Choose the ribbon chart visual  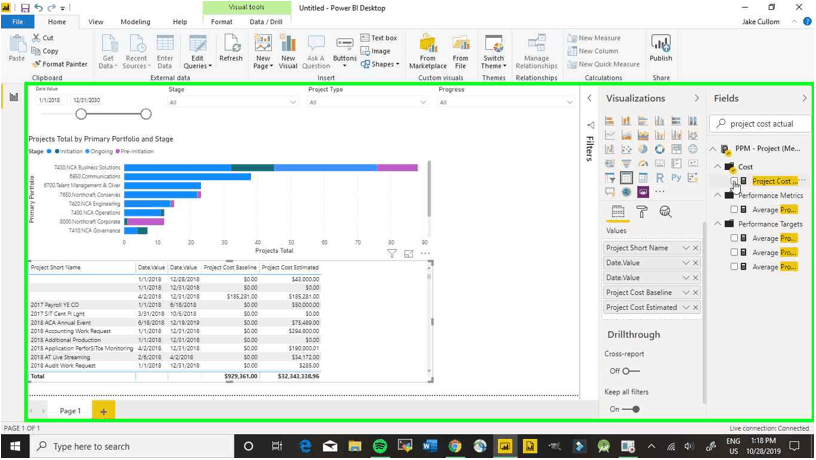coord(693,135)
